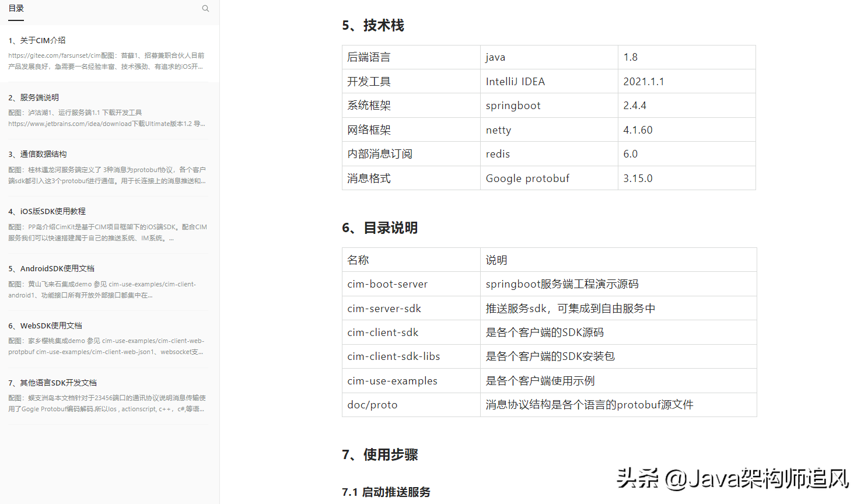The width and height of the screenshot is (864, 504).
Task: Select the 目录 tab header
Action: pos(16,9)
